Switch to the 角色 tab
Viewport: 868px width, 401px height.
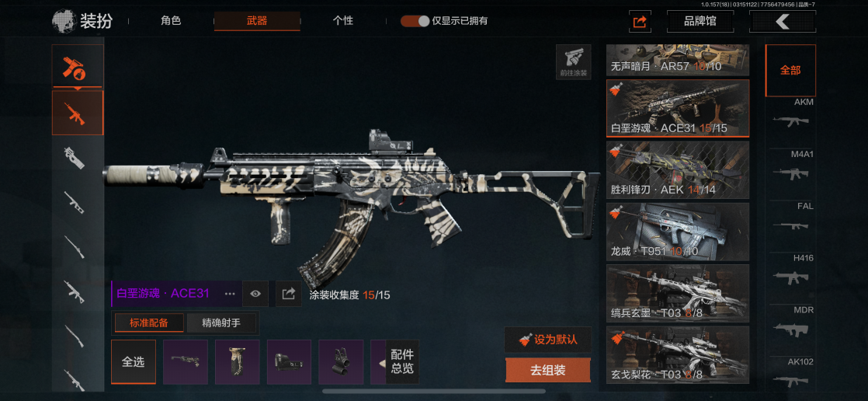coord(171,21)
